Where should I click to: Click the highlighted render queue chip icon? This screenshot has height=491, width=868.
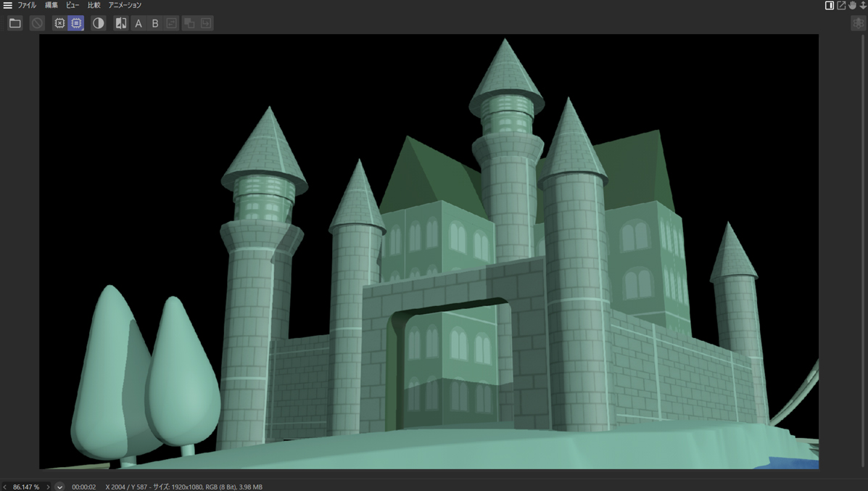[76, 23]
